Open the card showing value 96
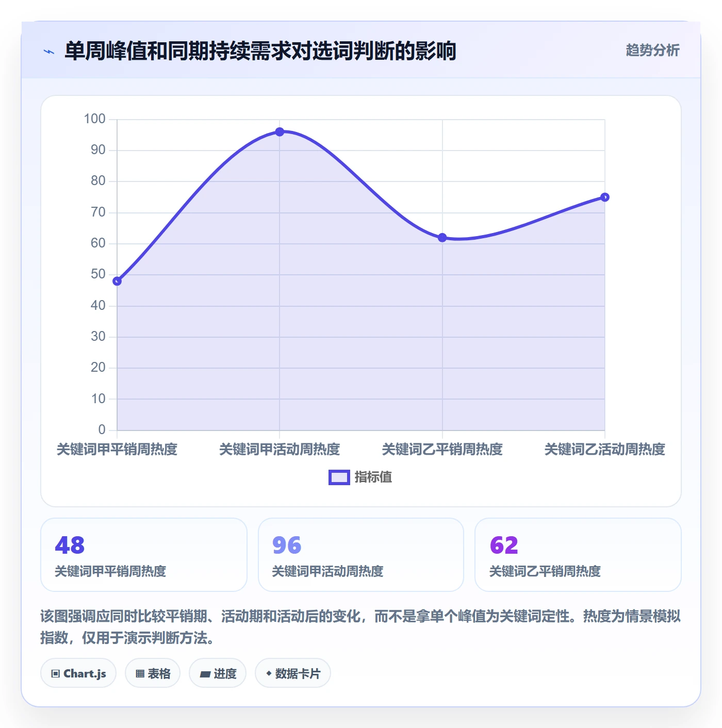Screen dimensions: 722x728 tap(361, 555)
